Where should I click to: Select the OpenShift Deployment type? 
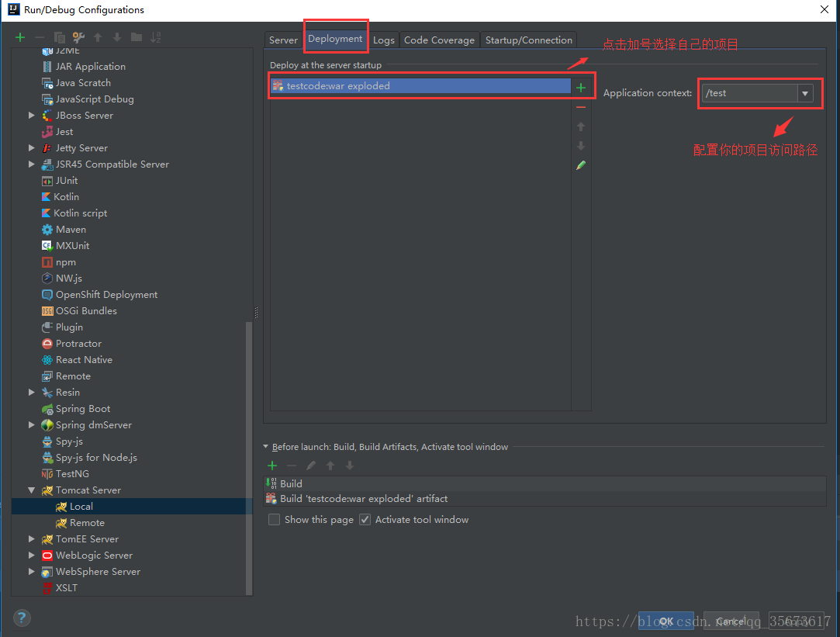(x=99, y=295)
